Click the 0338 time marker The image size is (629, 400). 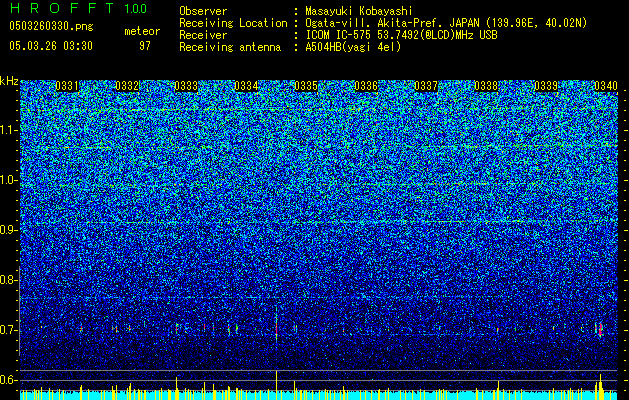tap(486, 86)
